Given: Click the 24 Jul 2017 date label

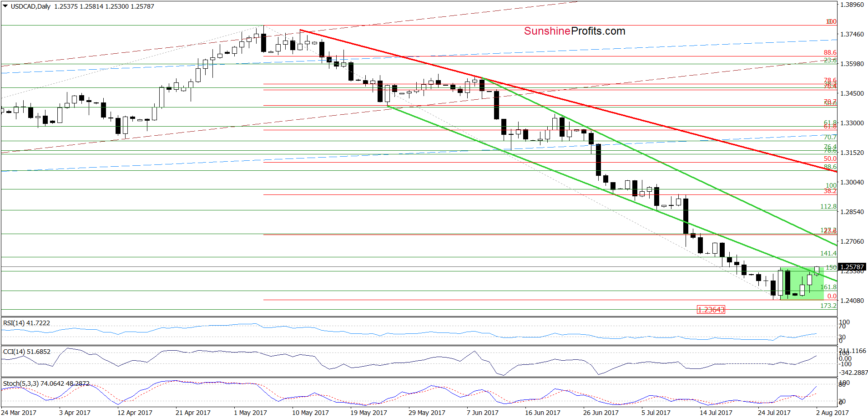Looking at the screenshot, I should 774,413.
